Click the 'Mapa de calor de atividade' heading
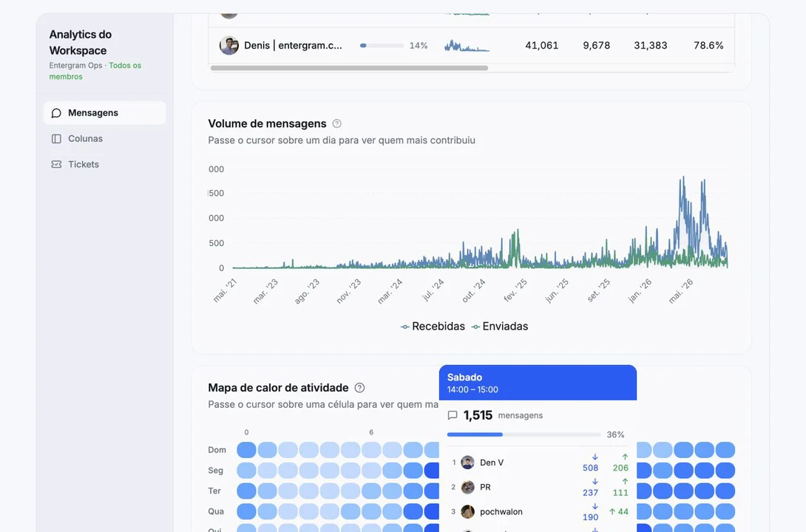 (278, 388)
